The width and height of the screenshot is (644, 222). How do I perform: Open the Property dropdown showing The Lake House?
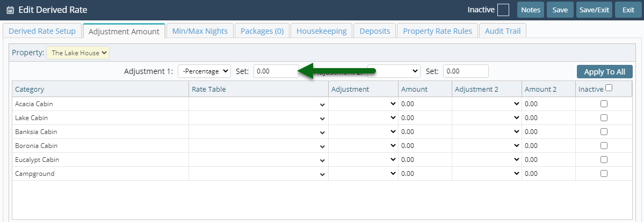point(78,53)
